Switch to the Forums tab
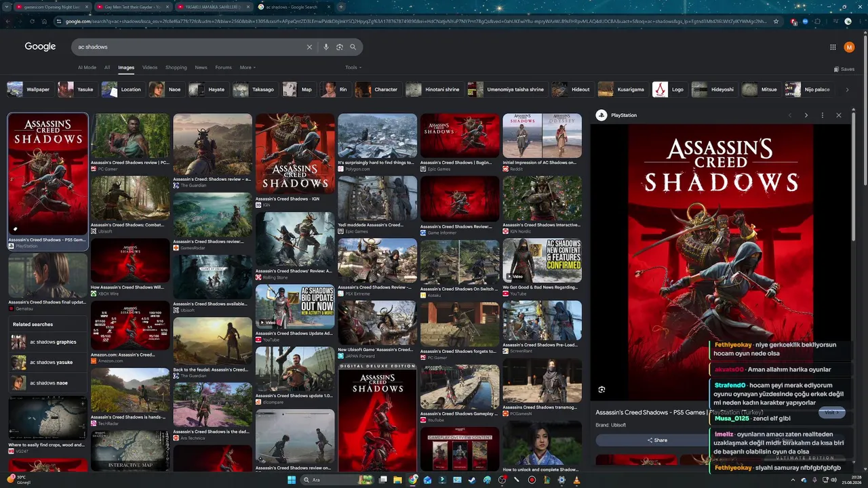 [x=224, y=67]
